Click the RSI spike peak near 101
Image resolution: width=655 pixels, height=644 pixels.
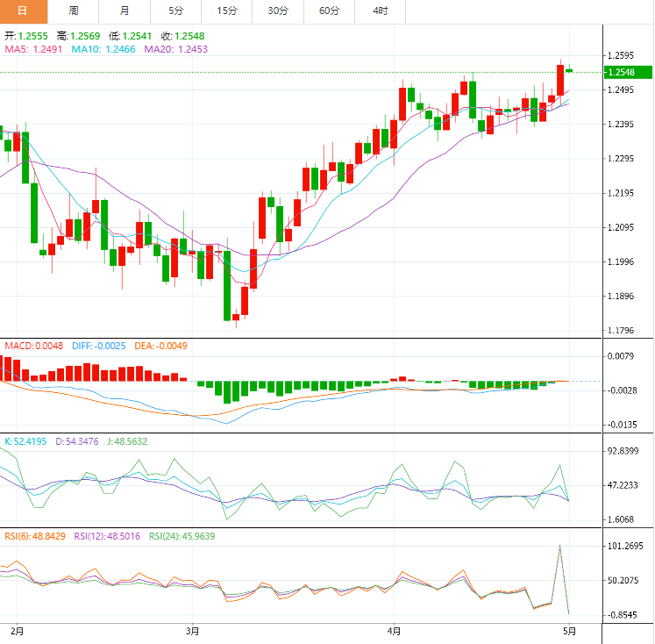[x=559, y=546]
